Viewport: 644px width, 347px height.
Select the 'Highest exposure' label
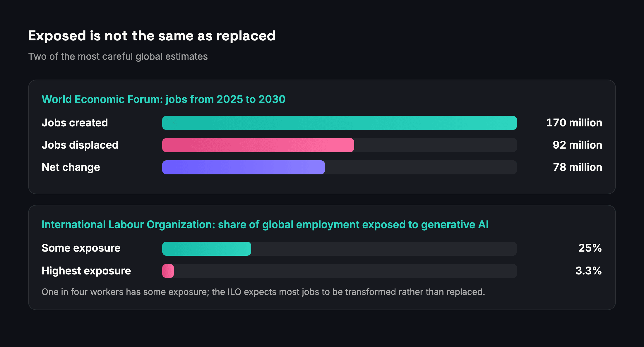[x=86, y=271]
